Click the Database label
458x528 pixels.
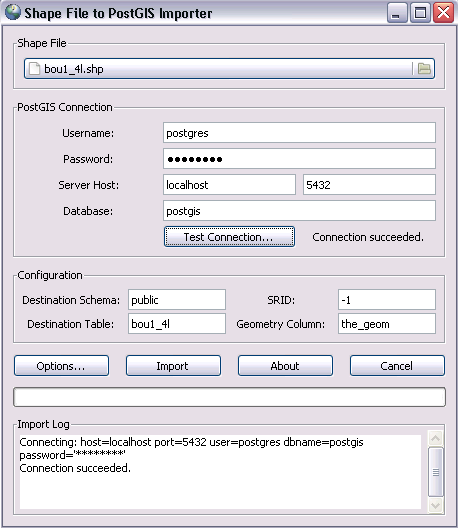pos(88,211)
